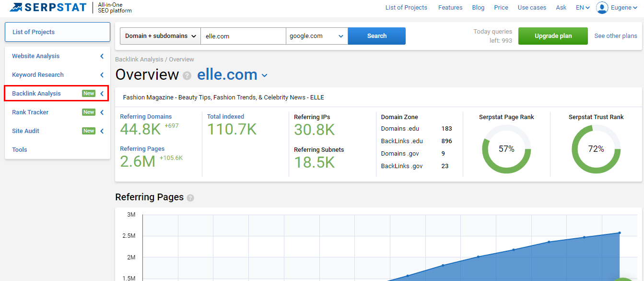Open the Serpstat Page Rank 57% donut chart
This screenshot has width=644, height=281.
point(506,149)
